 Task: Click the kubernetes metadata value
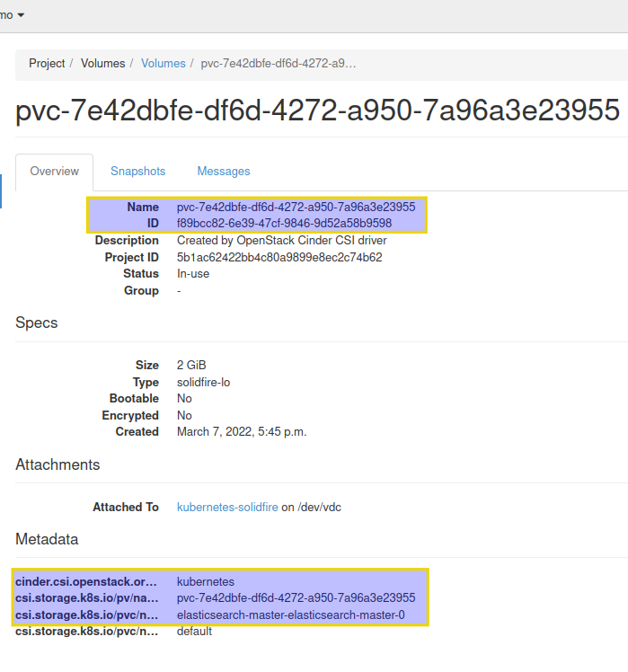click(206, 582)
